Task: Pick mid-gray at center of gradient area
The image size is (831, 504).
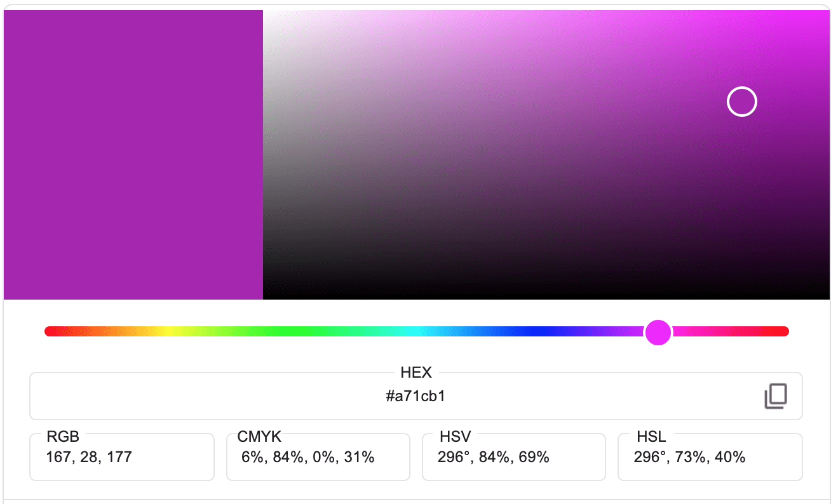Action: pyautogui.click(x=546, y=155)
